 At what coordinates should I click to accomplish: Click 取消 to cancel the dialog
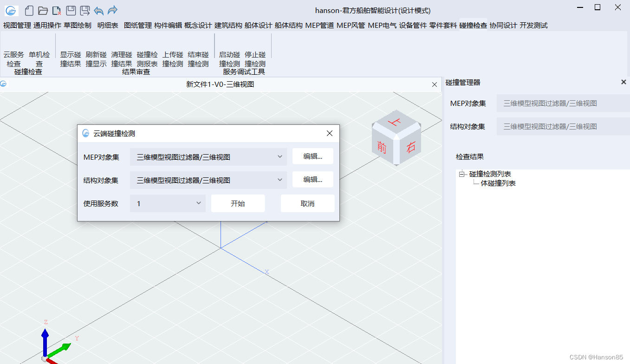(x=307, y=203)
